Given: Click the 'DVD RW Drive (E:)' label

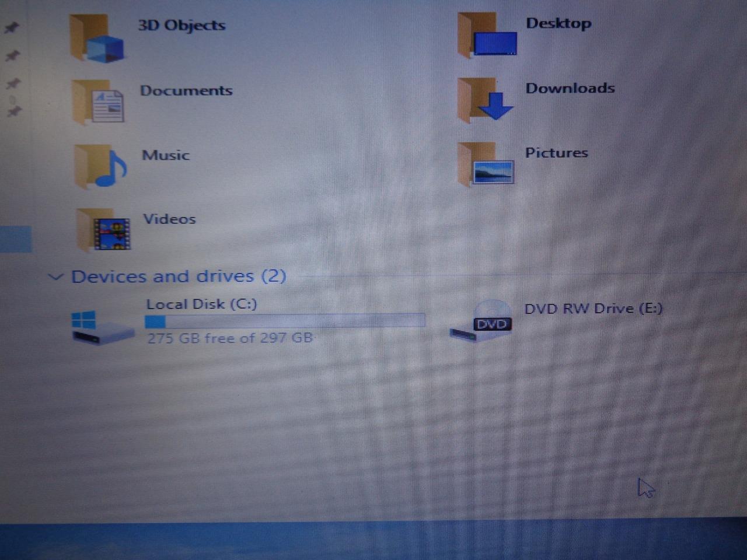Looking at the screenshot, I should 594,309.
